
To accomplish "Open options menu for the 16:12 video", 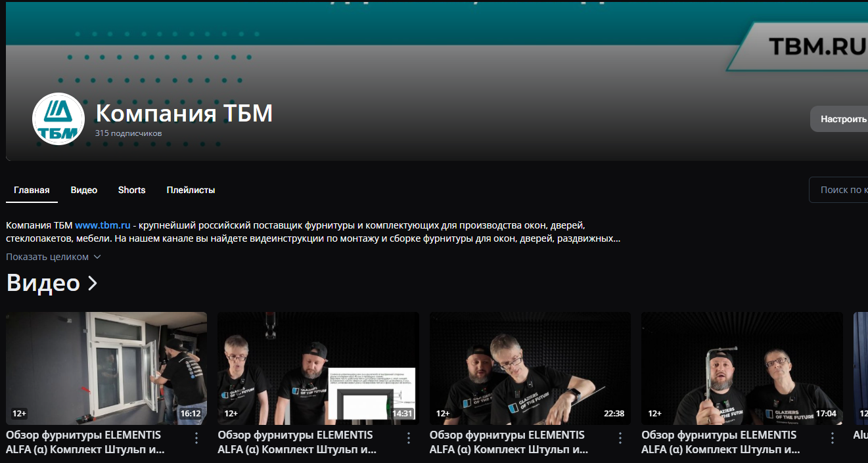I will (x=196, y=438).
